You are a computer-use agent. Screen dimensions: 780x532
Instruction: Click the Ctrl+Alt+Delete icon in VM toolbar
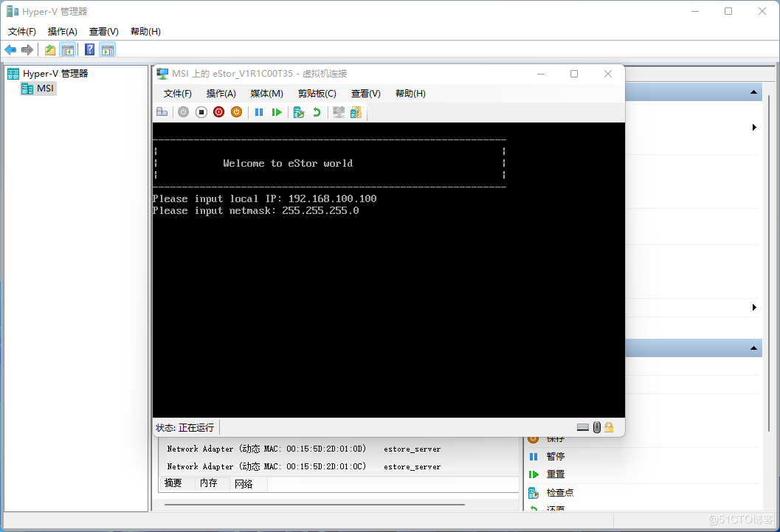pyautogui.click(x=162, y=112)
